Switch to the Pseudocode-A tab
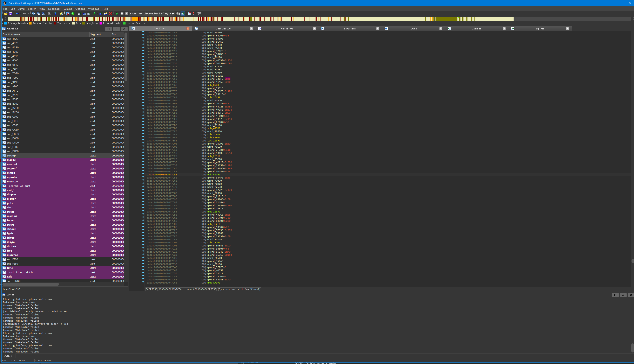This screenshot has width=634, height=364. [223, 29]
